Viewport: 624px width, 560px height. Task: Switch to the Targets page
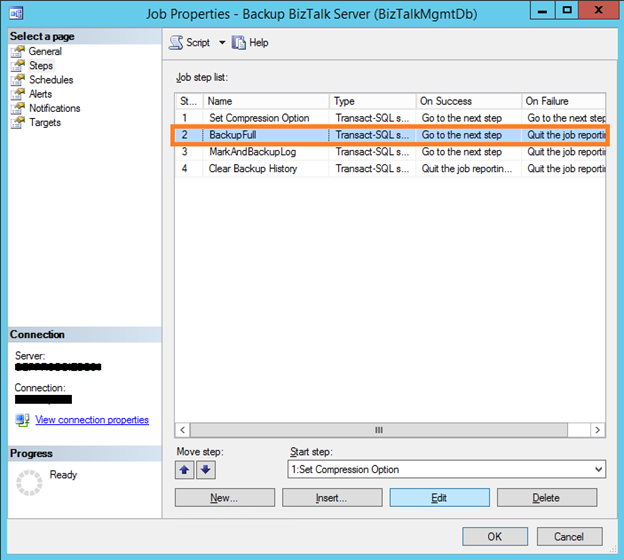pyautogui.click(x=45, y=123)
